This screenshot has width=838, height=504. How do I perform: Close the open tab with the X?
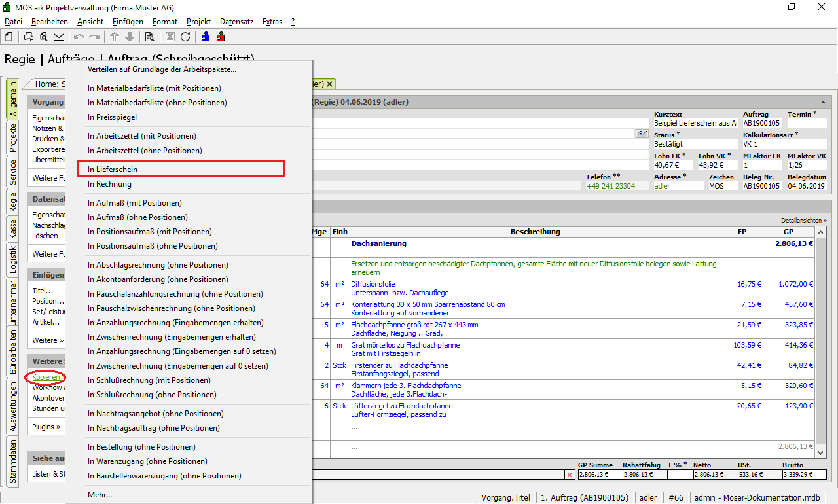(x=330, y=84)
